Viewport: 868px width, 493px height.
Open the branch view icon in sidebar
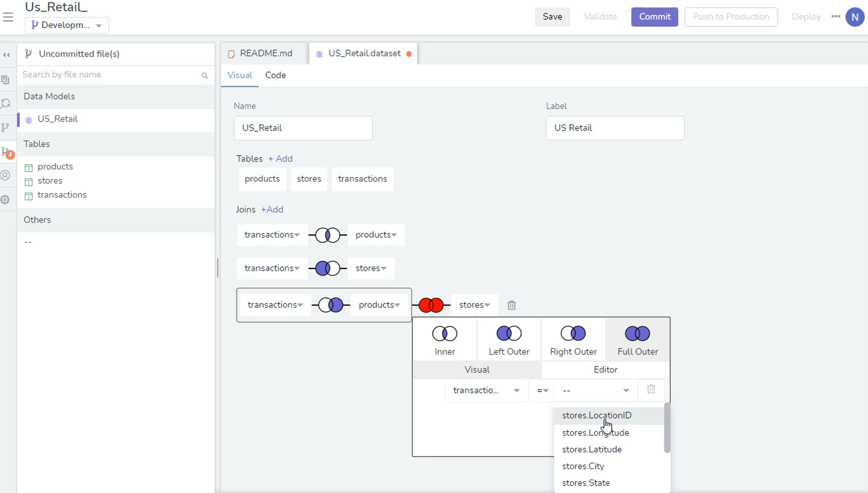(6, 127)
